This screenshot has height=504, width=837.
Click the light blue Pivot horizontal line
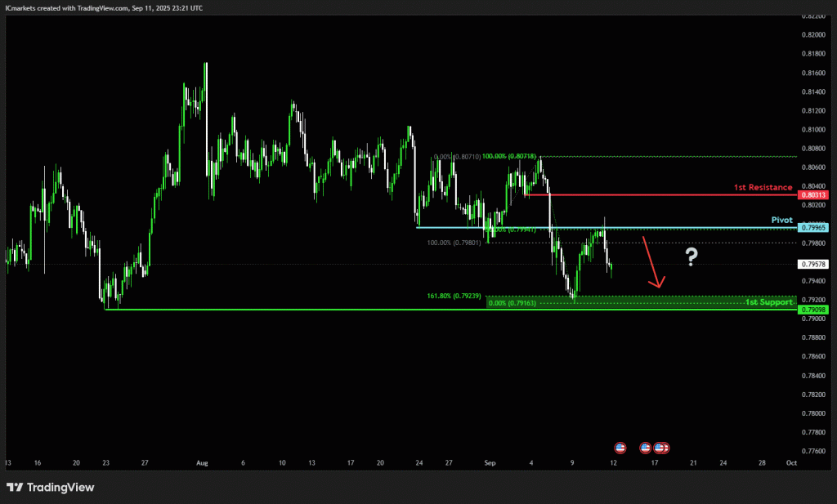(606, 228)
